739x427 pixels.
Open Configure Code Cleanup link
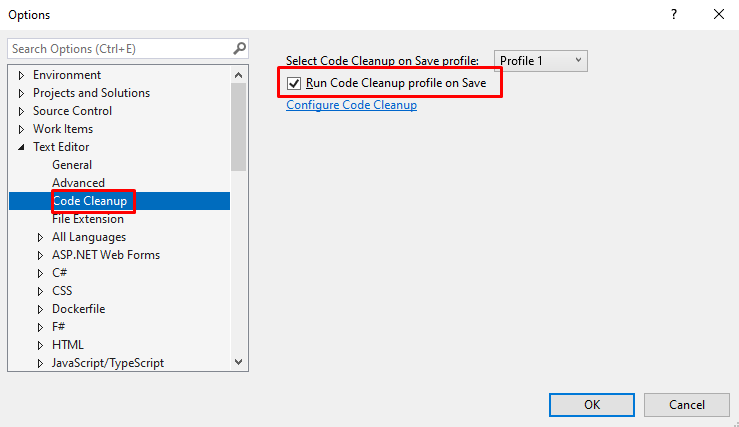(x=351, y=105)
